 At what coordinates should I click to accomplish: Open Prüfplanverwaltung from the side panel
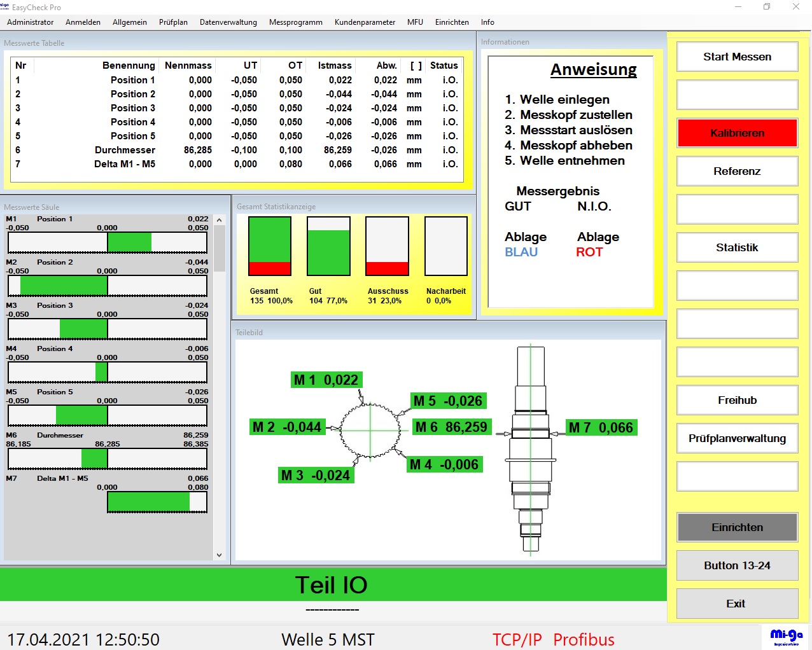[737, 438]
